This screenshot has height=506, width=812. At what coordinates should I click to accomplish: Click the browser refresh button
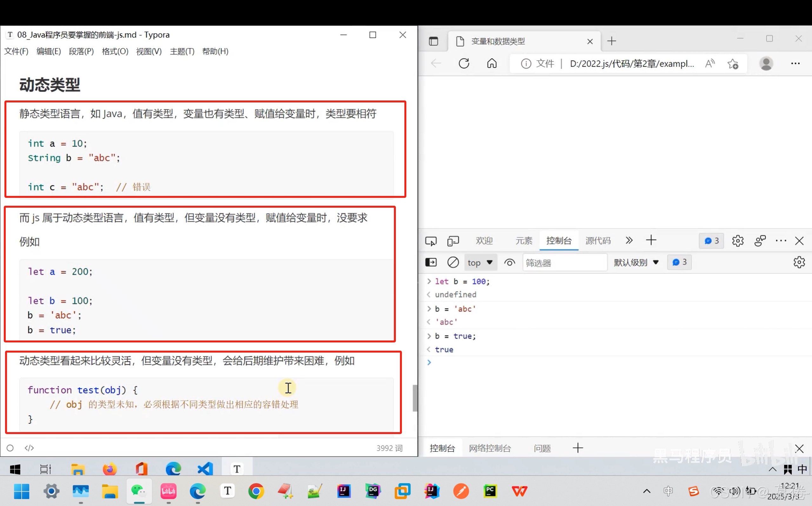(464, 64)
